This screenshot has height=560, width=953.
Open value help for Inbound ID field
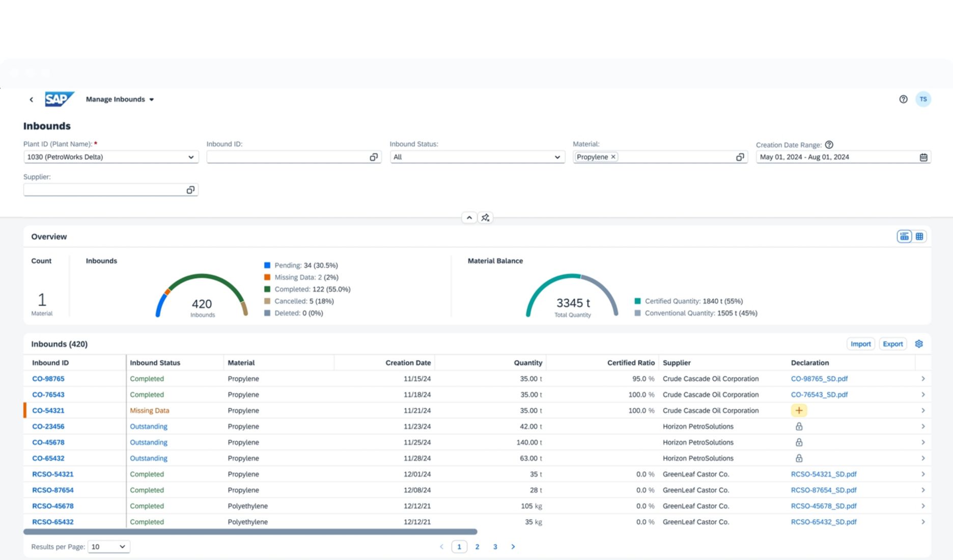[x=374, y=157]
